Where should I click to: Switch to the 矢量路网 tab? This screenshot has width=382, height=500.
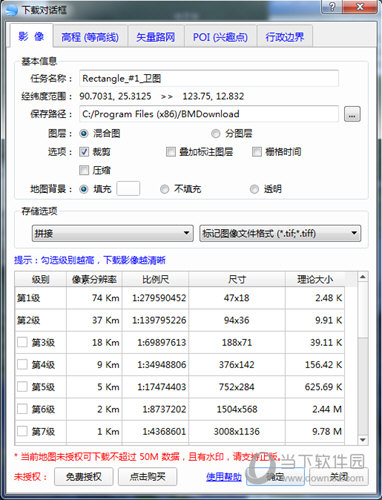click(x=156, y=37)
